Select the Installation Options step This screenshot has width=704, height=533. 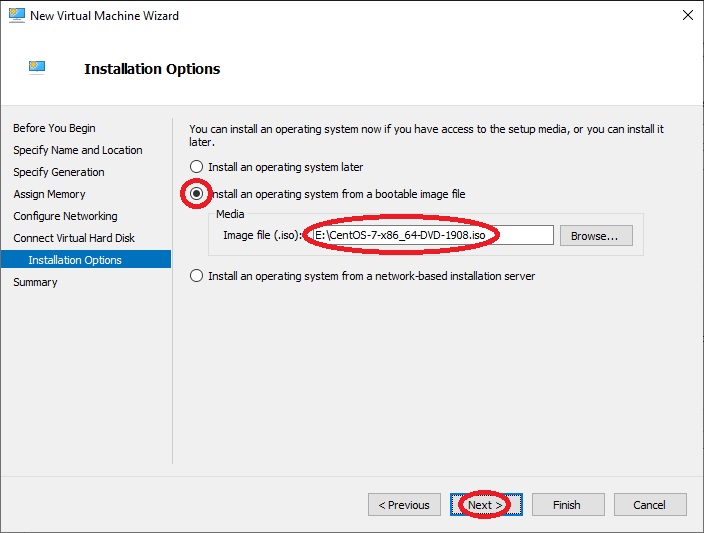coord(86,260)
